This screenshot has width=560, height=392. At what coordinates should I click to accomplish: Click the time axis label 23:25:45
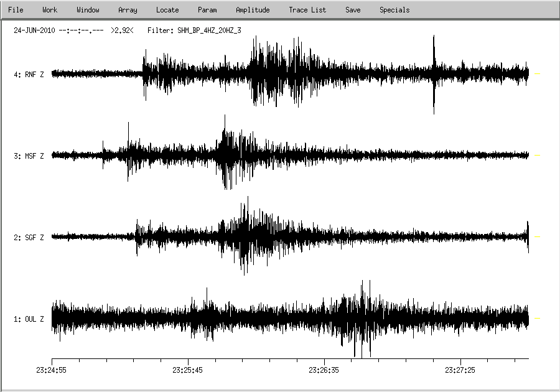click(187, 370)
